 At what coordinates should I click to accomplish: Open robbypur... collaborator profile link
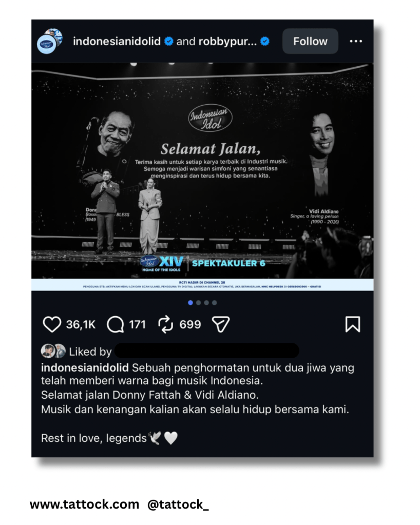click(x=228, y=41)
